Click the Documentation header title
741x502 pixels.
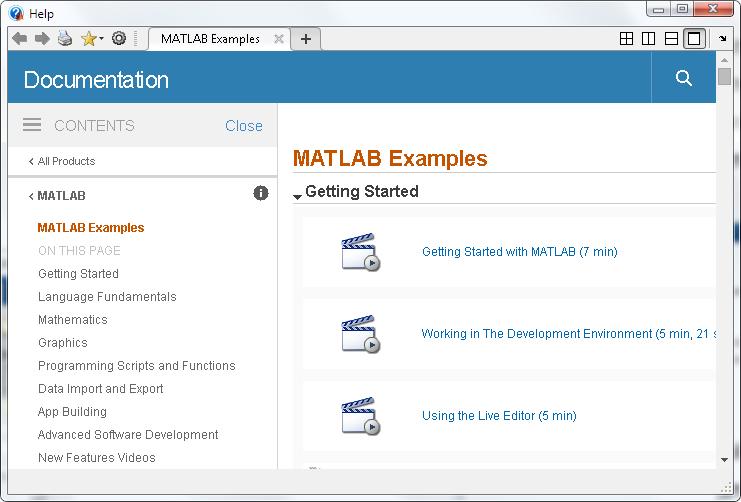click(x=96, y=79)
